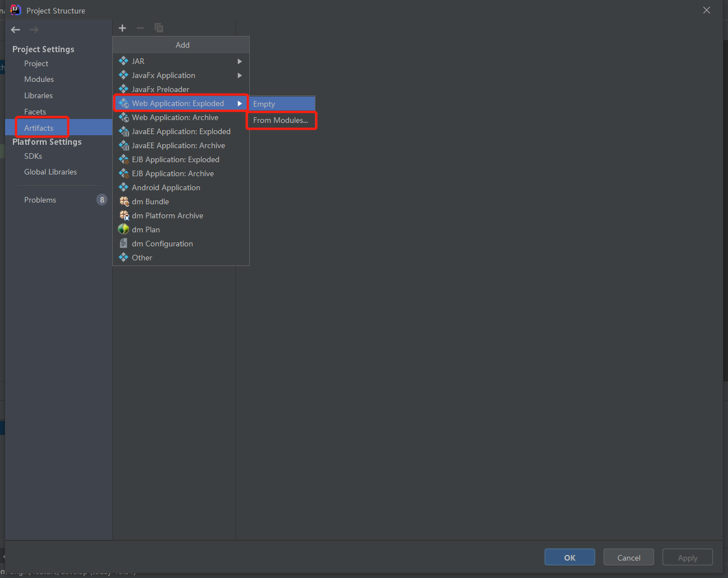Click the dm Platform Archive icon
Image resolution: width=728 pixels, height=578 pixels.
tap(124, 215)
